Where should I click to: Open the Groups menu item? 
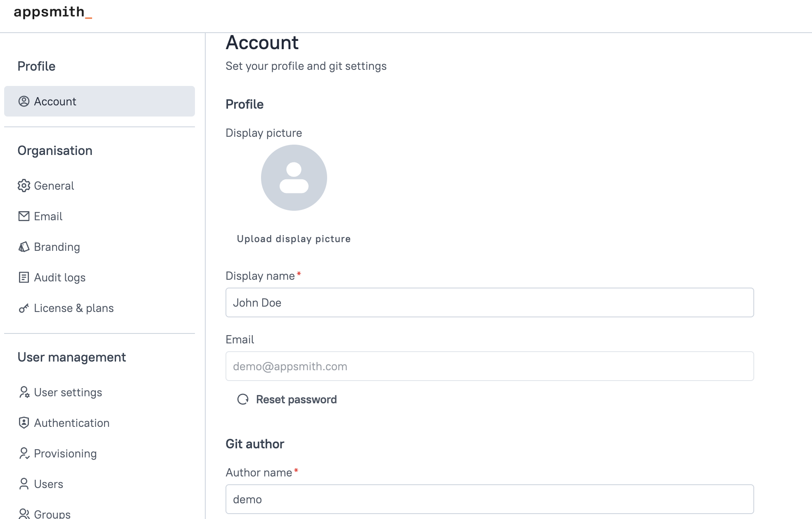point(52,514)
